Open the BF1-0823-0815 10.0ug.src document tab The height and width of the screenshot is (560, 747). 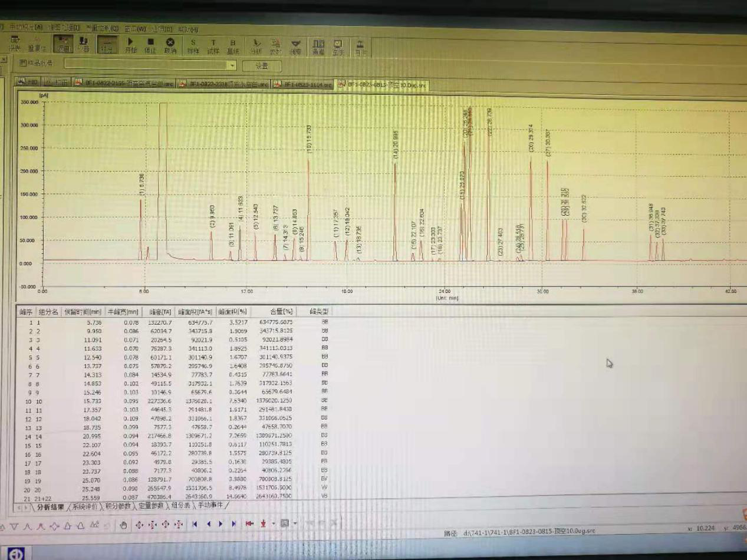point(381,85)
